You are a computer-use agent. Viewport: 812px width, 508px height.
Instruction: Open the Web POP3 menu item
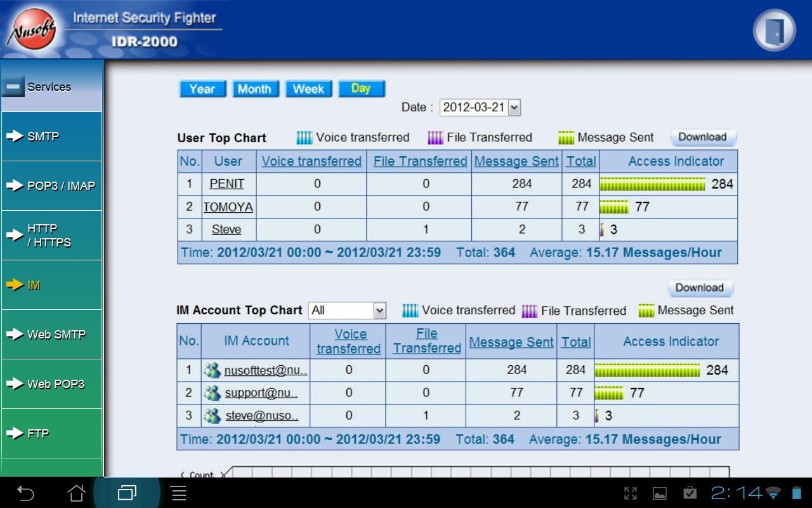52,384
